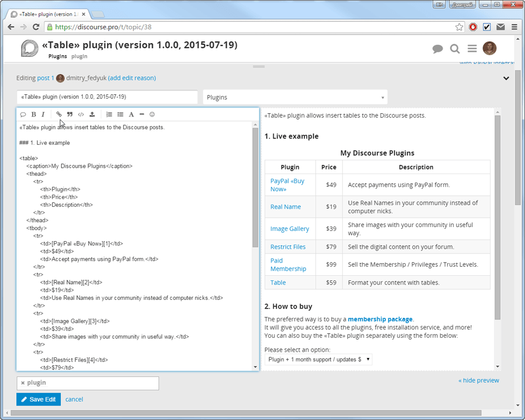Viewport: 525px width, 420px height.
Task: Open the user avatar menu in header
Action: pos(489,48)
